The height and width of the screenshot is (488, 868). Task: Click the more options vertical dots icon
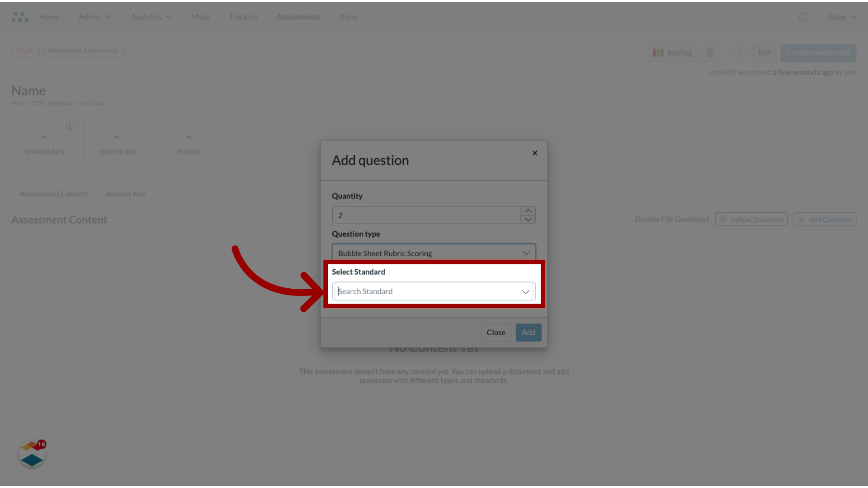click(740, 52)
